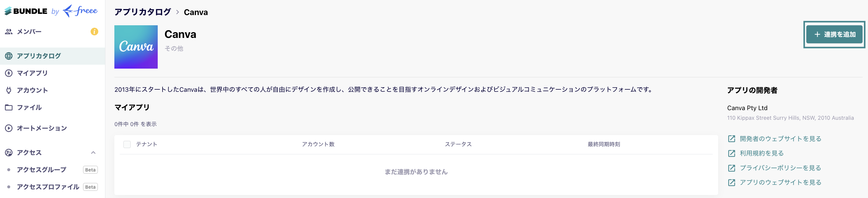Toggle the select-all checkbox in the tenant table
868x198 pixels.
[x=127, y=144]
